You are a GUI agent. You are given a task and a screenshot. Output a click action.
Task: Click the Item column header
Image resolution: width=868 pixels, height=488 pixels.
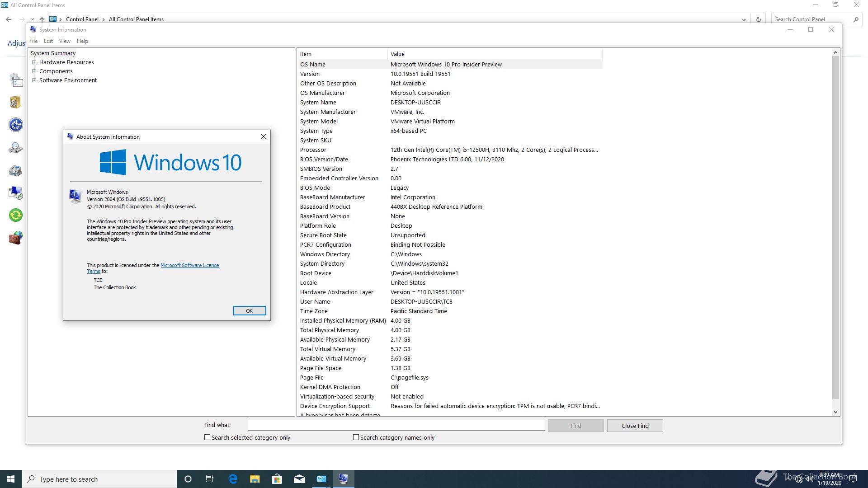(x=343, y=54)
